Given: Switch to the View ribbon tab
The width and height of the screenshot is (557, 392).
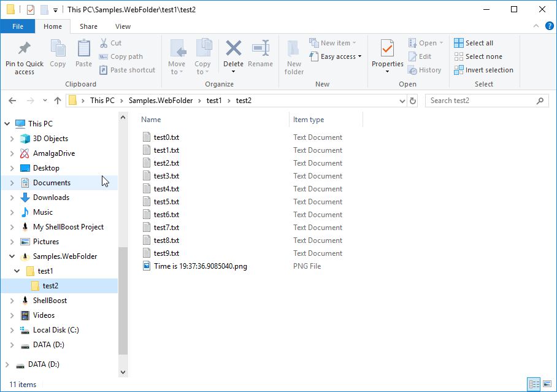Looking at the screenshot, I should click(123, 26).
